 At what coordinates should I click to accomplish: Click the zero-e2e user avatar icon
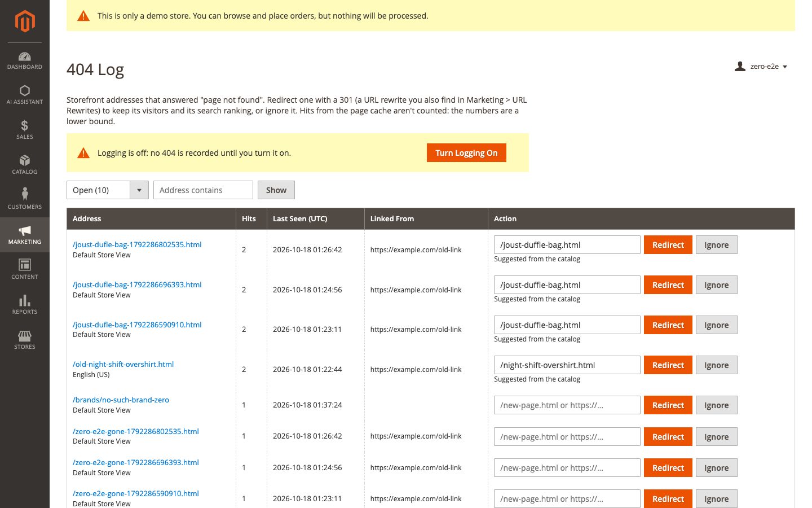coord(740,67)
